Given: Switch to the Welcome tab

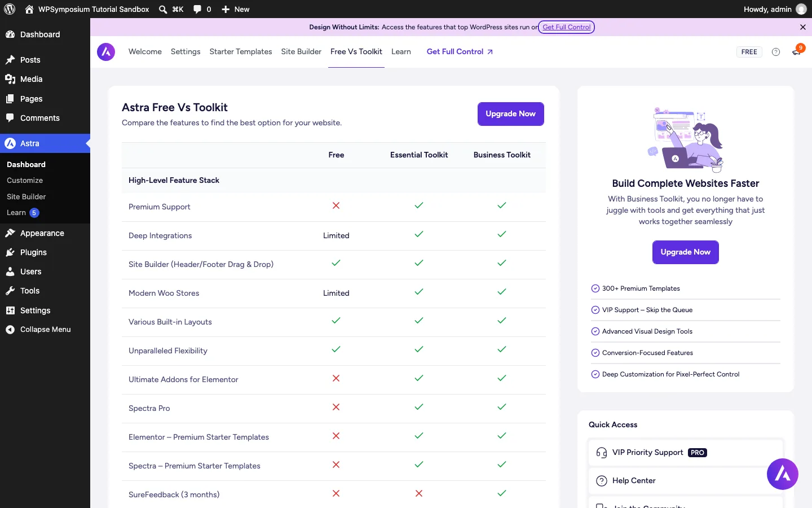Looking at the screenshot, I should pos(145,52).
